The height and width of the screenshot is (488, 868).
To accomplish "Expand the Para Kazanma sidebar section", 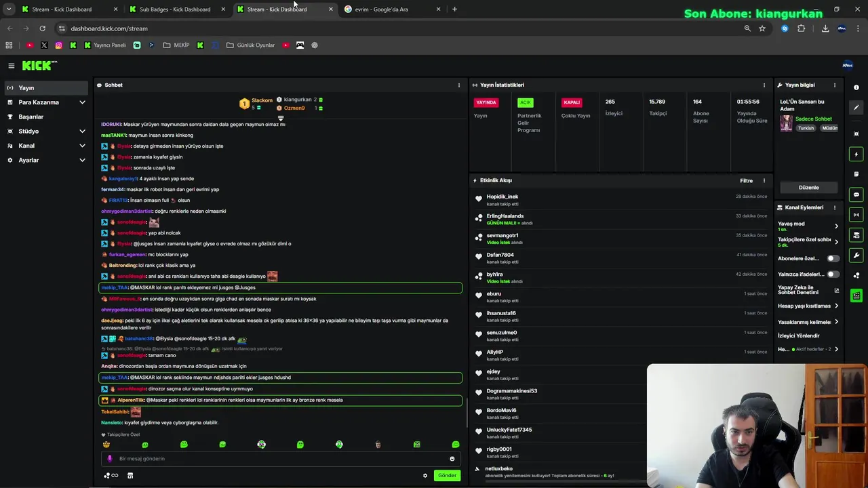I will point(46,102).
